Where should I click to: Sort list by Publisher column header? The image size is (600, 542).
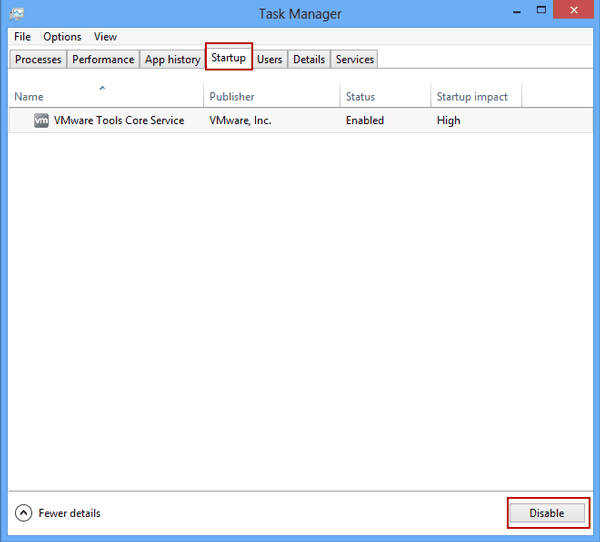pyautogui.click(x=272, y=96)
